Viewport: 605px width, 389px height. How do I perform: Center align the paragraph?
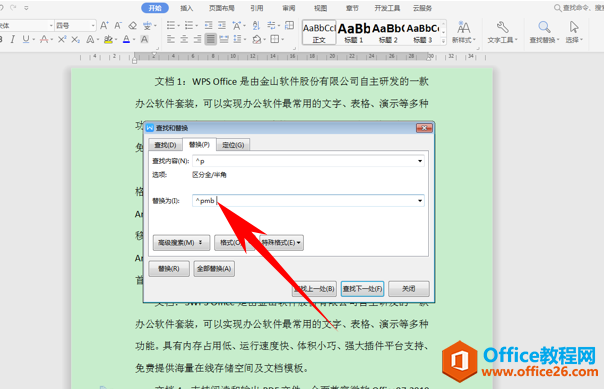pyautogui.click(x=184, y=39)
